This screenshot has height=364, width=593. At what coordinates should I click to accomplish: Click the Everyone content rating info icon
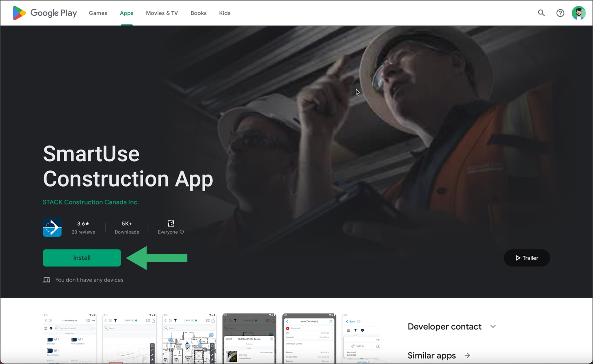[x=182, y=232]
